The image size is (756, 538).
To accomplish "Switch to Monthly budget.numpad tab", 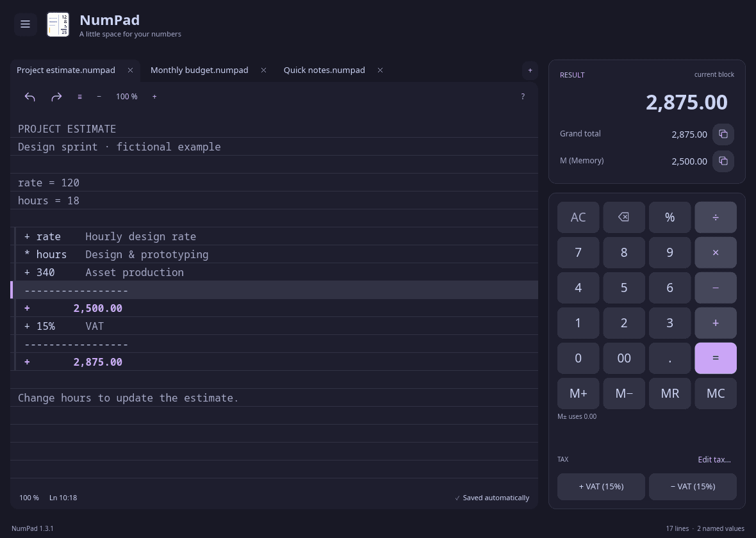I will [x=199, y=70].
